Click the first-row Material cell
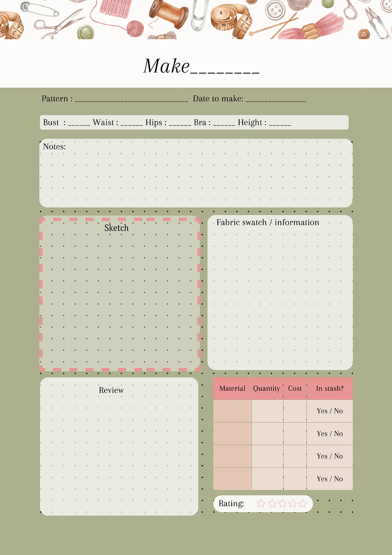 click(233, 411)
